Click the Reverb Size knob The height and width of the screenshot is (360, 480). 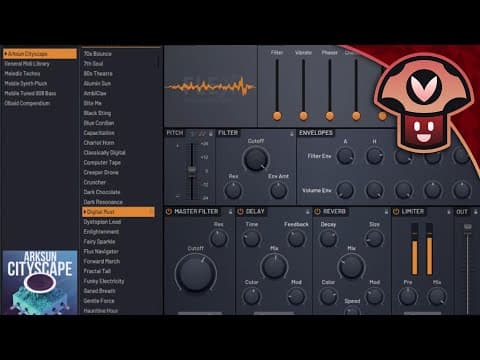[374, 238]
